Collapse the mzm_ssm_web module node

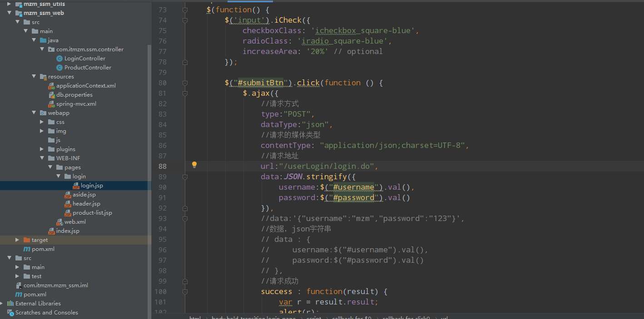pos(9,13)
